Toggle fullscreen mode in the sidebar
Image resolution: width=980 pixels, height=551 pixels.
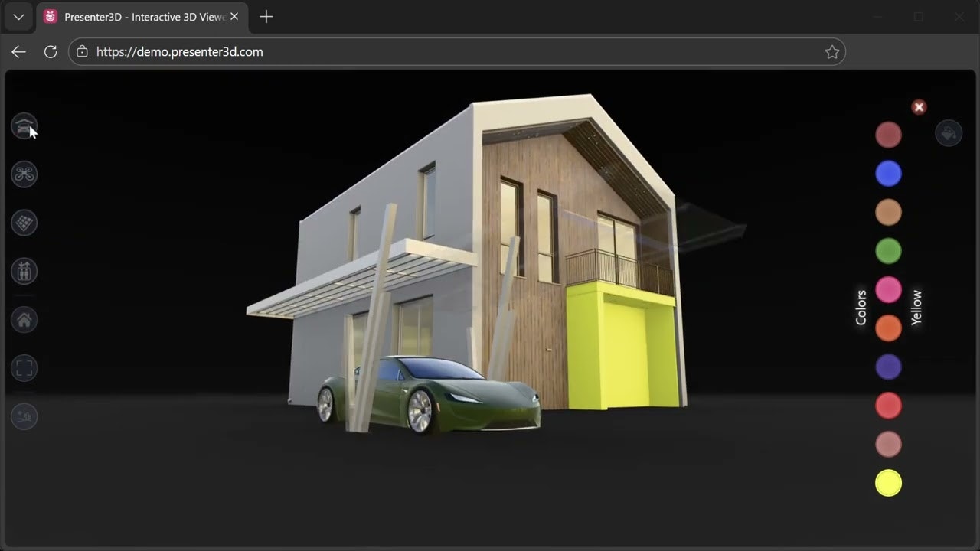(x=24, y=367)
